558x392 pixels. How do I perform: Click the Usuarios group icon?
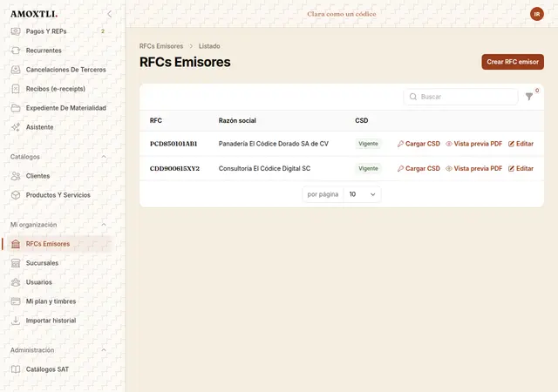[16, 282]
